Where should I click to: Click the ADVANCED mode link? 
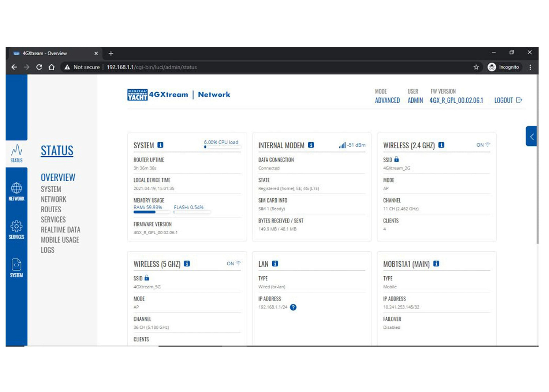387,100
